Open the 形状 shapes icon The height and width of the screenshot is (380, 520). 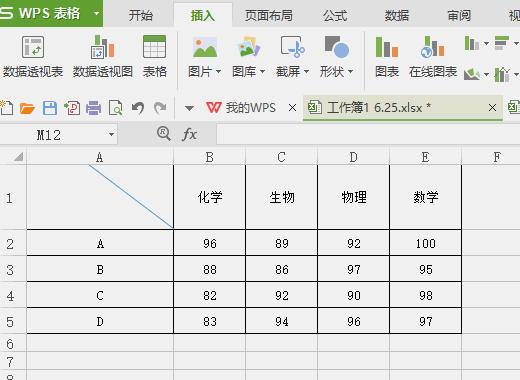pos(337,48)
